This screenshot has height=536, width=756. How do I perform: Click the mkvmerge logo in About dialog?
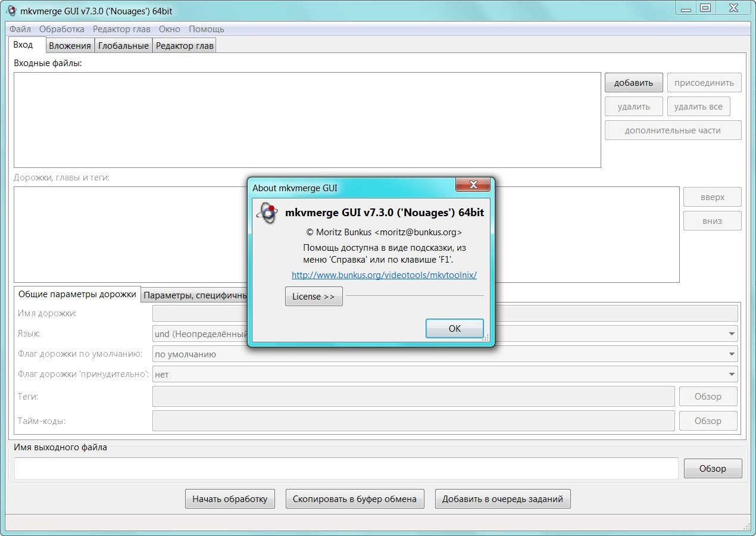[x=267, y=213]
